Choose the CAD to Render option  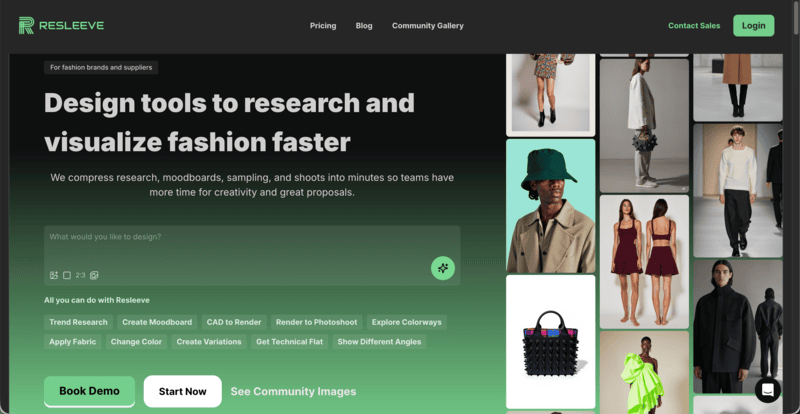(234, 322)
